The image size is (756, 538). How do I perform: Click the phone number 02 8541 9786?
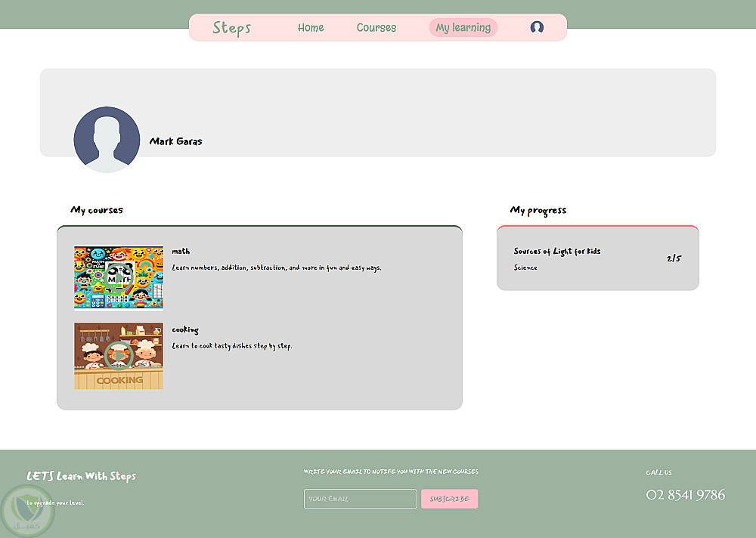[685, 495]
